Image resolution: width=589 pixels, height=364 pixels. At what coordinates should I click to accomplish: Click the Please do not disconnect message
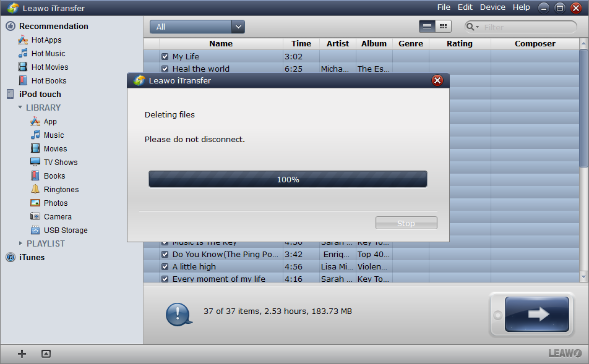[194, 139]
